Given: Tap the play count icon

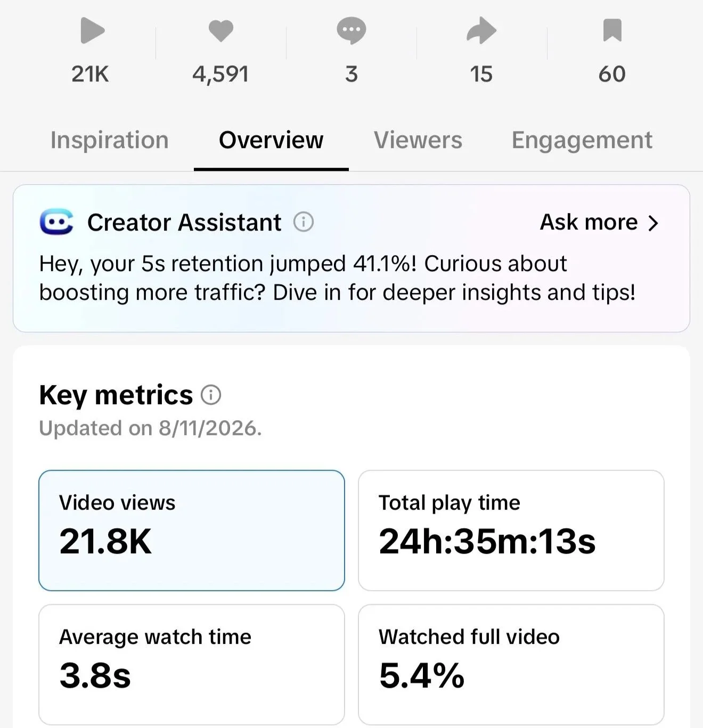Looking at the screenshot, I should tap(92, 30).
